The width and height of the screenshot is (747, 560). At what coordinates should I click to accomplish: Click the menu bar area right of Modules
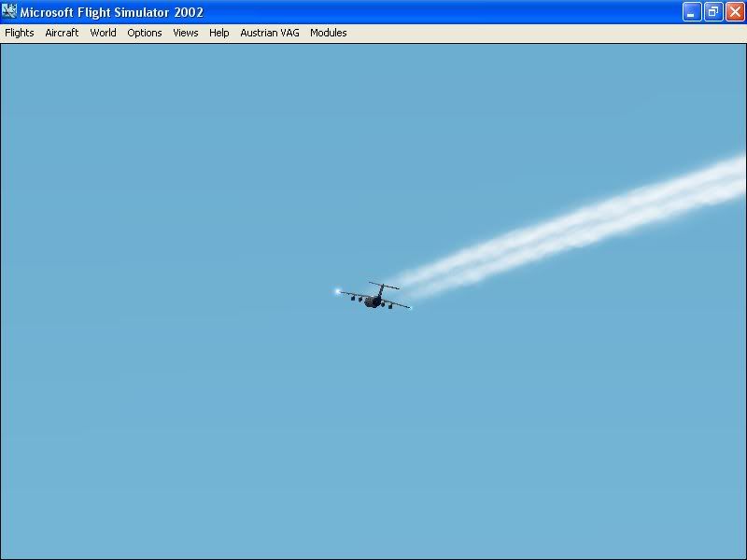[467, 33]
